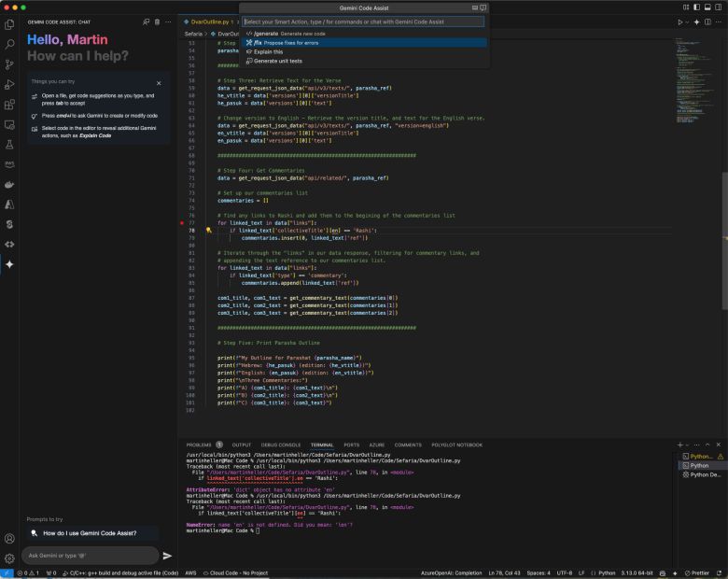This screenshot has height=579, width=728.
Task: Open the Docker view in activity bar
Action: [x=9, y=183]
